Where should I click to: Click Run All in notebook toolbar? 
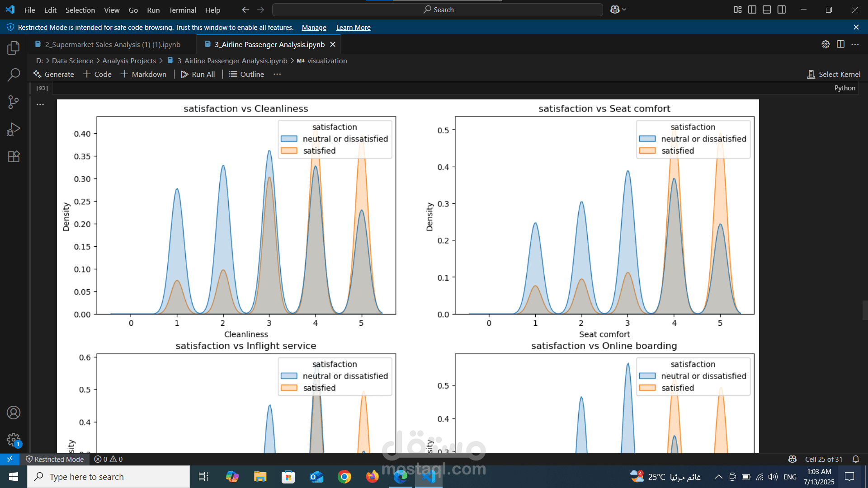tap(198, 74)
